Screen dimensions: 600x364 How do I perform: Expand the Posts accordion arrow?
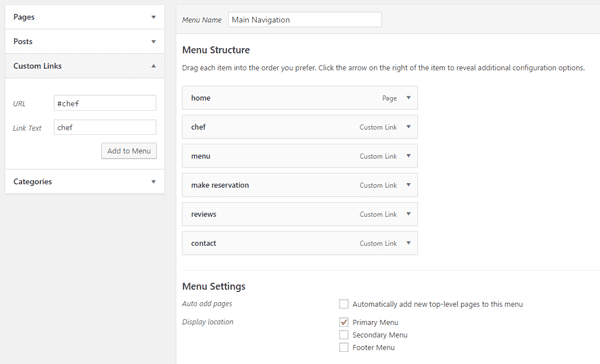(153, 42)
